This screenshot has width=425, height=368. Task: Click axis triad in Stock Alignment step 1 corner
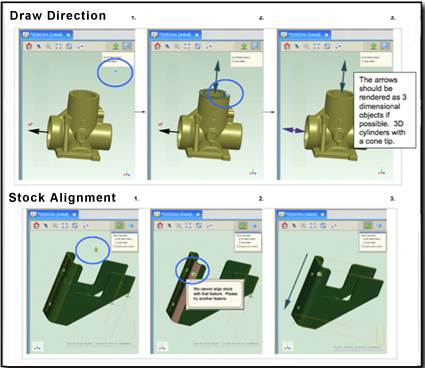pos(38,346)
